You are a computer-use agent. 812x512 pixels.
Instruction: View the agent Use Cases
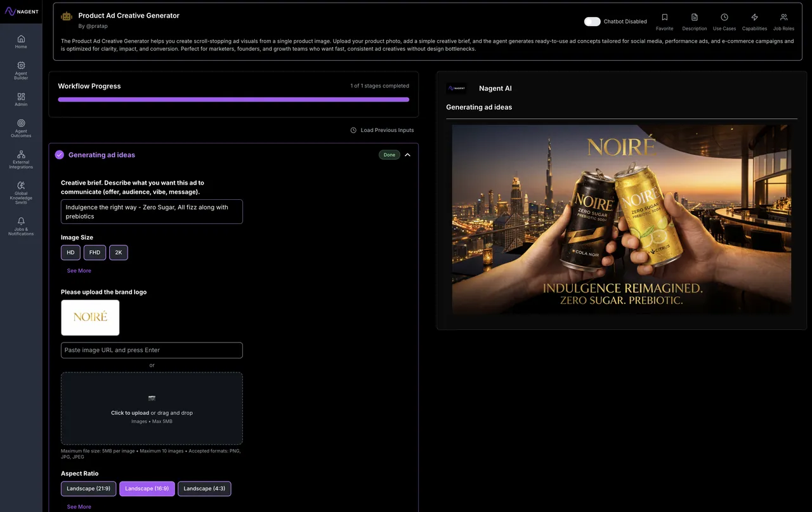pos(724,22)
